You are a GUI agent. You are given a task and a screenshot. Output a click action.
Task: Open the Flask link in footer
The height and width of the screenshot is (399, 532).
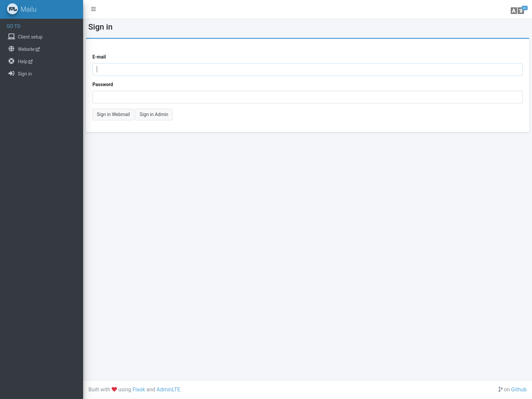139,389
